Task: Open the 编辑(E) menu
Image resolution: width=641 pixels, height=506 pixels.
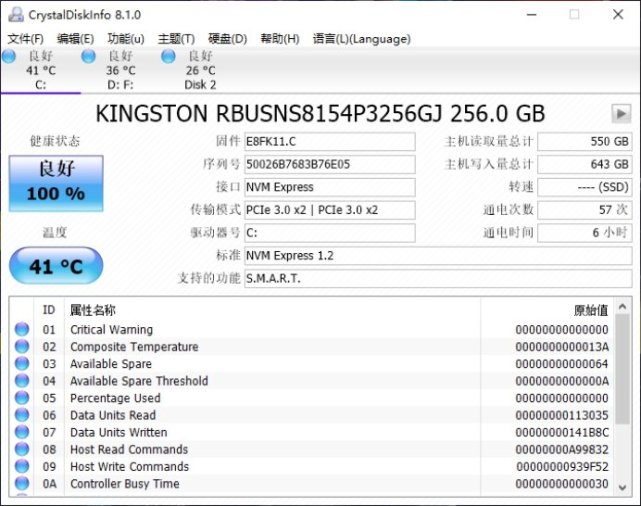Action: coord(76,39)
